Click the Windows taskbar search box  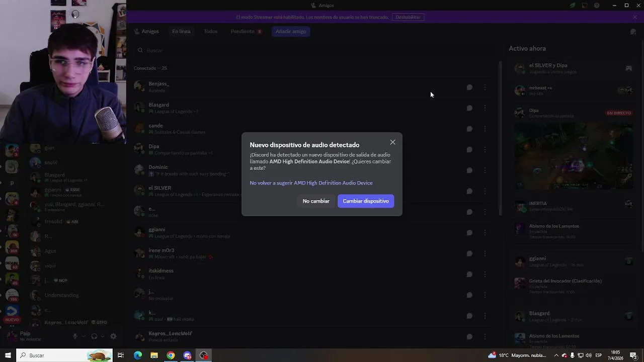[x=64, y=355]
